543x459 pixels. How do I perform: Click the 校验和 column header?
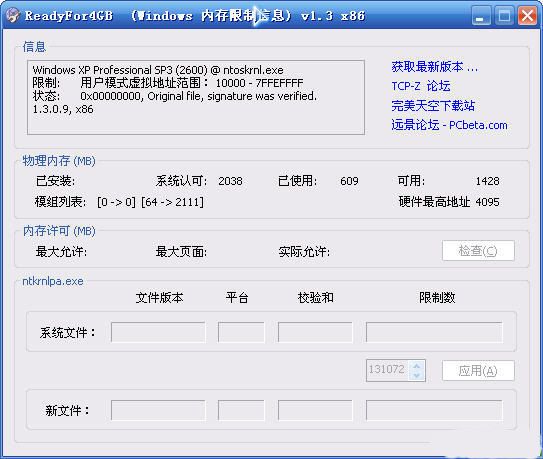click(x=315, y=298)
